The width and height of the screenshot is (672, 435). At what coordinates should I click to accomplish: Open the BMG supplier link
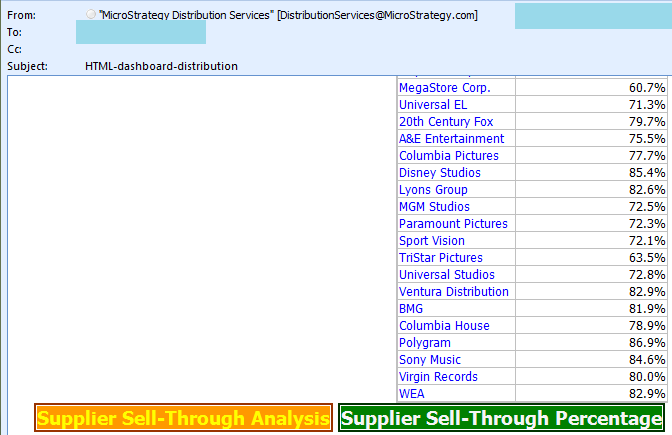411,309
